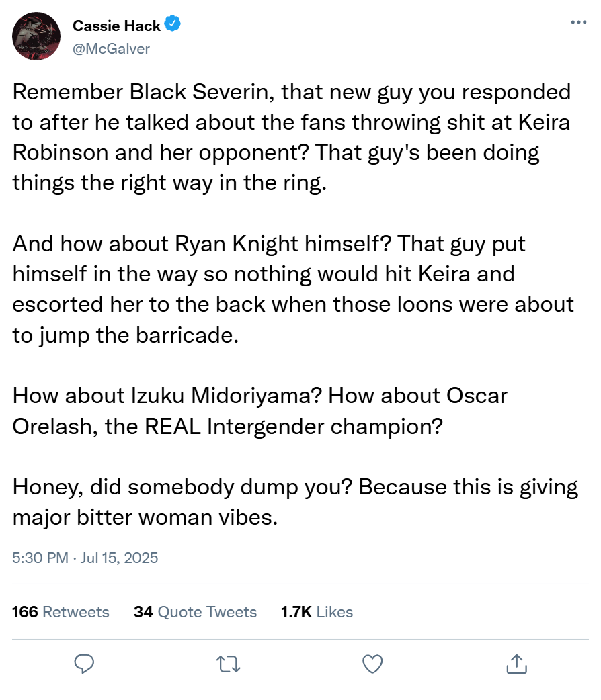Reply to this tweet

83,664
